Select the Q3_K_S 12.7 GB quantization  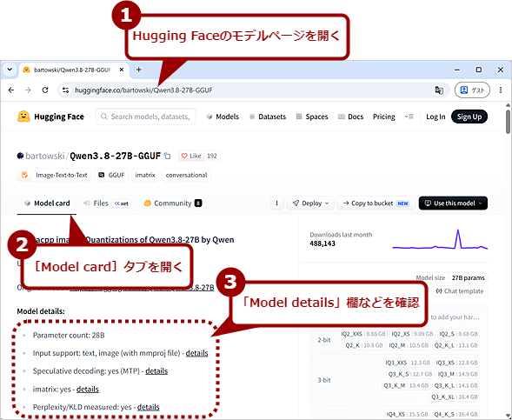click(x=409, y=374)
